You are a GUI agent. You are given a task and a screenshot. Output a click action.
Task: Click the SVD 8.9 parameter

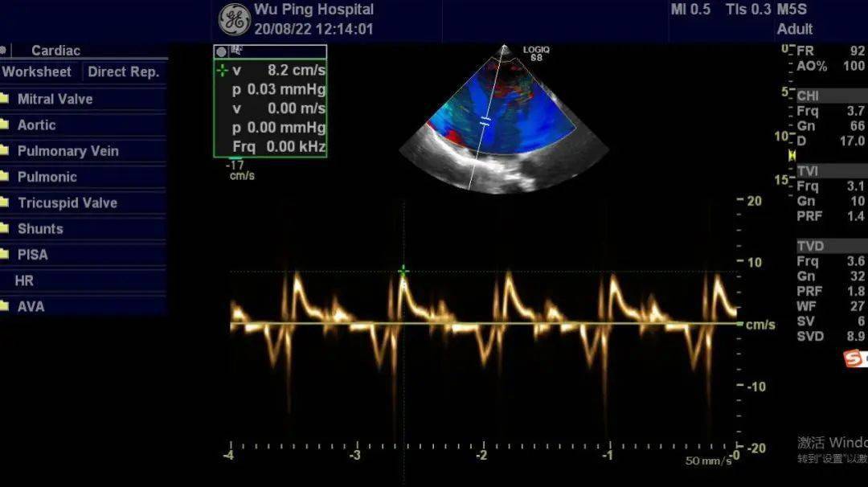831,336
